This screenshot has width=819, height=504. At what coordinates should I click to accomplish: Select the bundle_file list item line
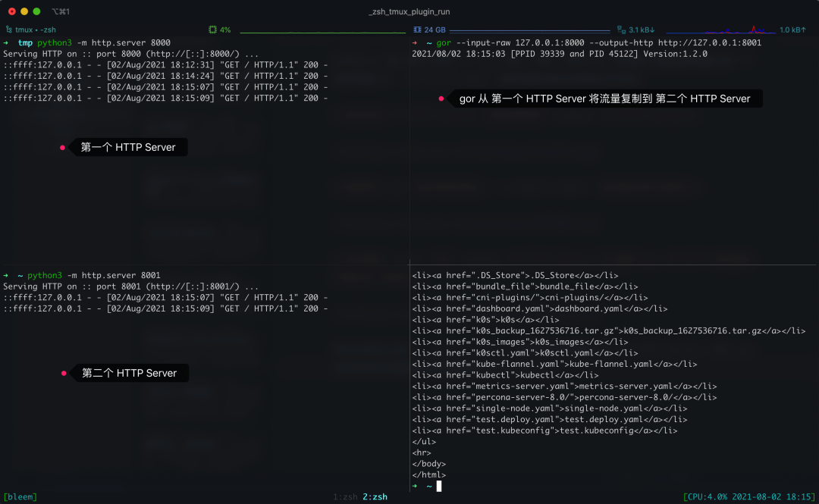click(525, 286)
